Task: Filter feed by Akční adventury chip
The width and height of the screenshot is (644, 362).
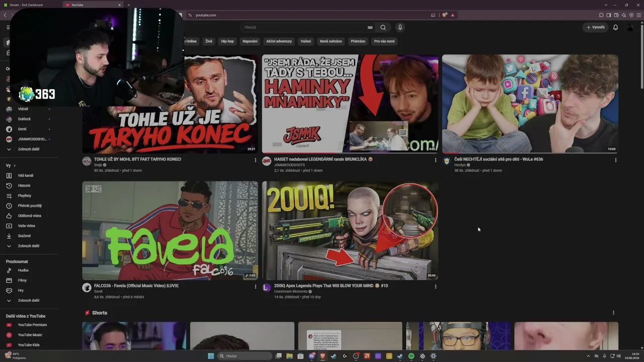Action: pyautogui.click(x=279, y=41)
